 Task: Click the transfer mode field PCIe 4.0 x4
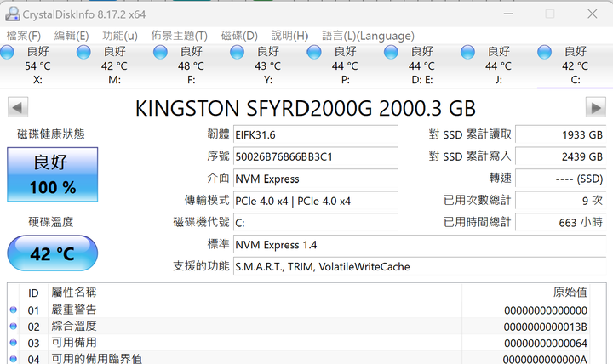pos(316,201)
